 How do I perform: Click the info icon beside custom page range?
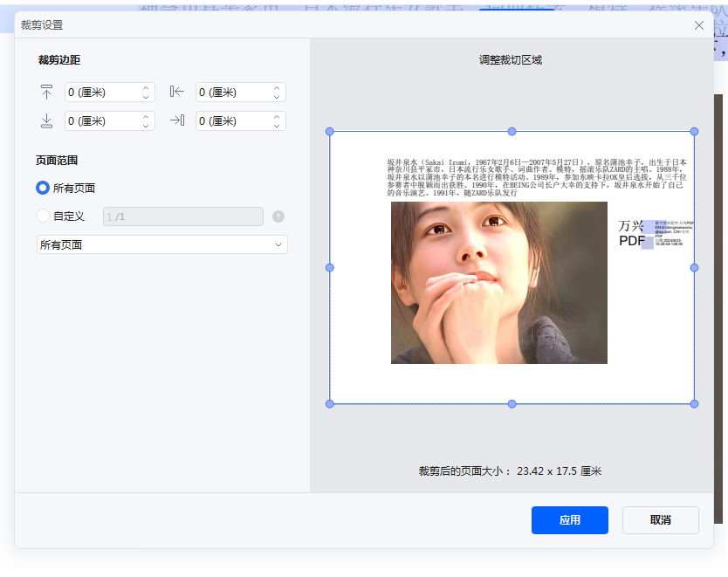(x=278, y=216)
